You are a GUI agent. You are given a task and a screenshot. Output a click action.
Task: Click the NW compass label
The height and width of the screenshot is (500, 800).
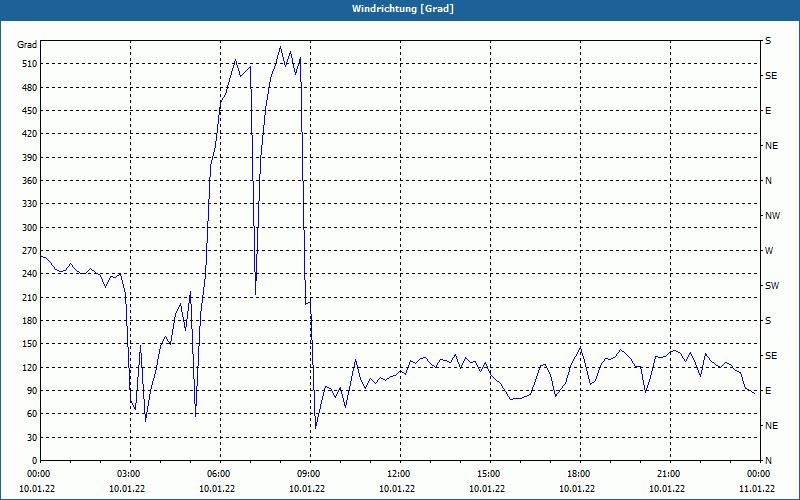(772, 216)
